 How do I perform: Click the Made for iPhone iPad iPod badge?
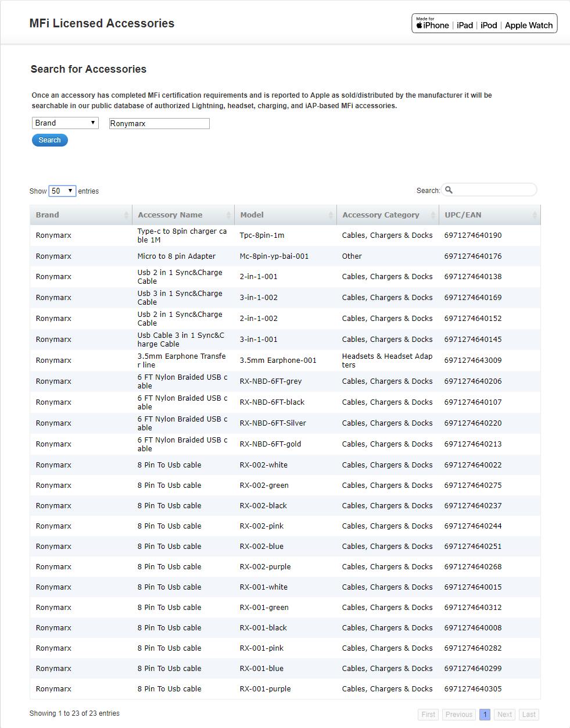point(484,23)
